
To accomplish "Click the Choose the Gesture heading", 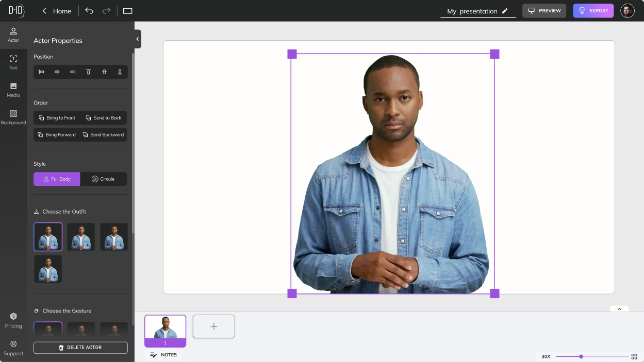I will click(x=67, y=311).
